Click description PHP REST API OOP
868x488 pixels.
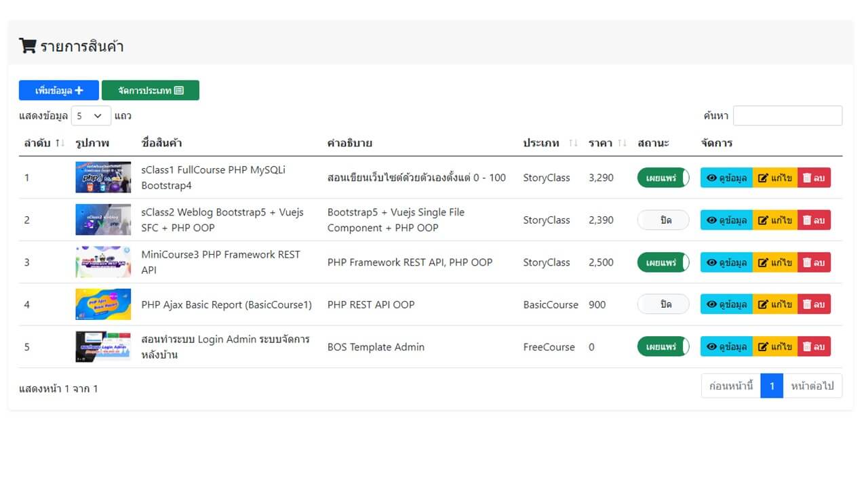click(371, 304)
